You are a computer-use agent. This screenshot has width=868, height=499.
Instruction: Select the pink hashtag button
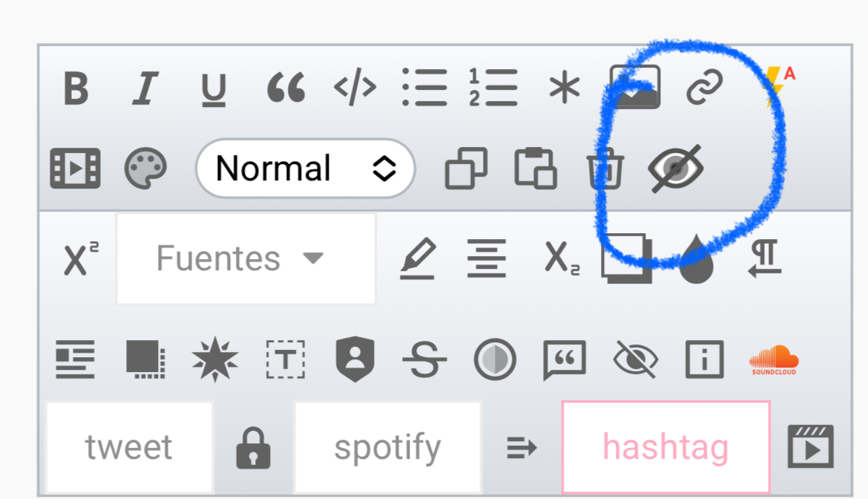pos(666,447)
